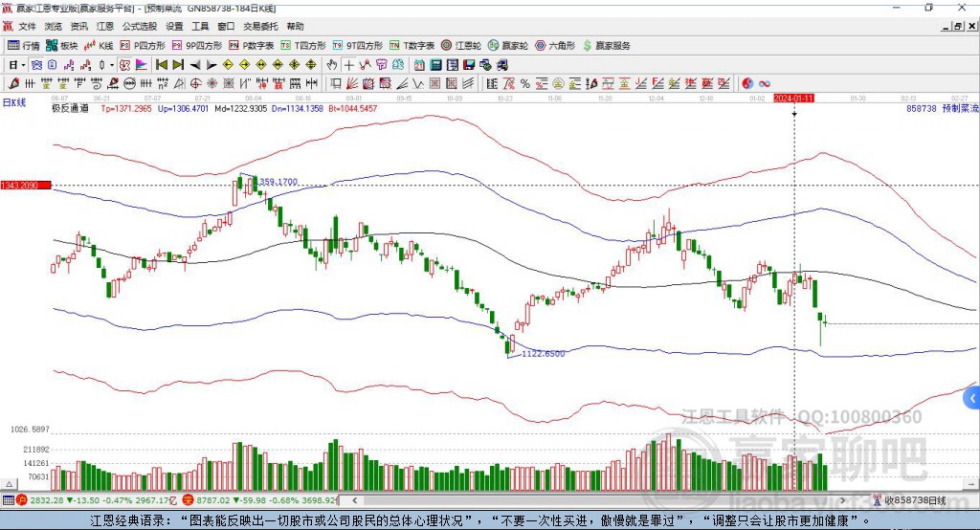
Task: Click Shenzhen index value 8787.02
Action: (212, 500)
